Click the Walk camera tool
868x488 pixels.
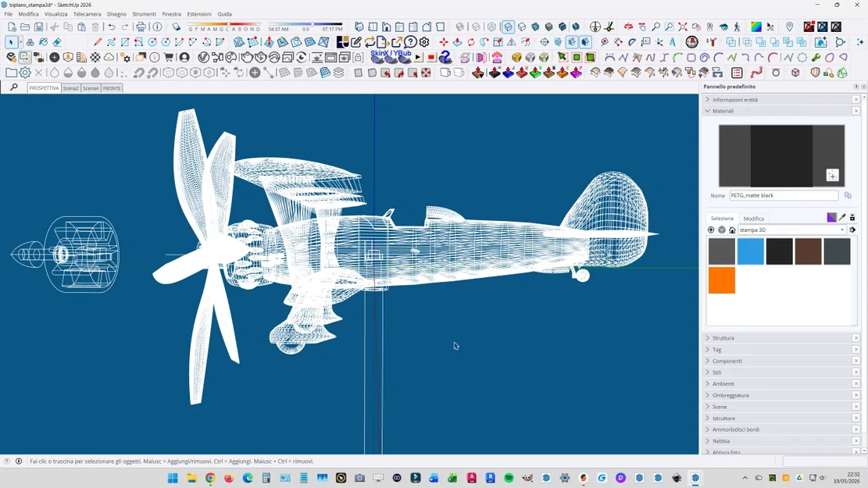737,27
